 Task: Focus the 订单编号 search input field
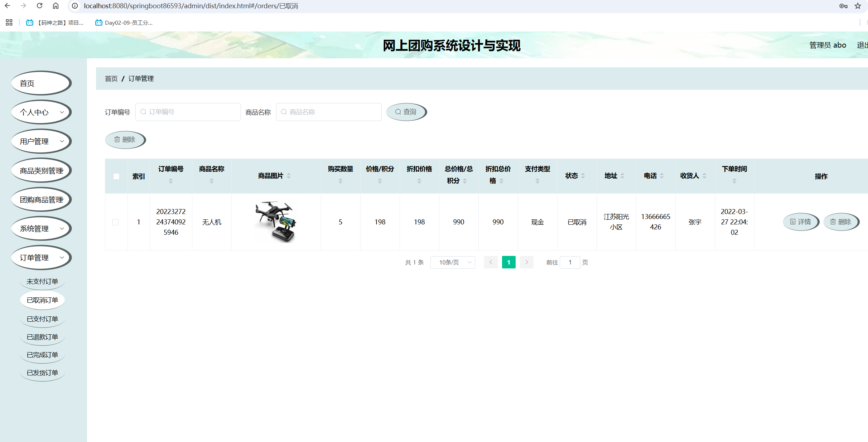point(188,112)
